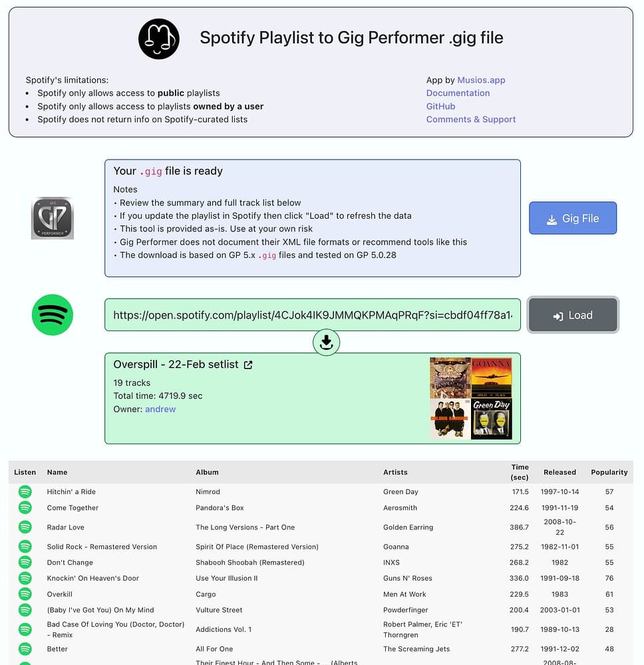This screenshot has height=665, width=644.
Task: Click the Musios black circular logo
Action: 158,39
